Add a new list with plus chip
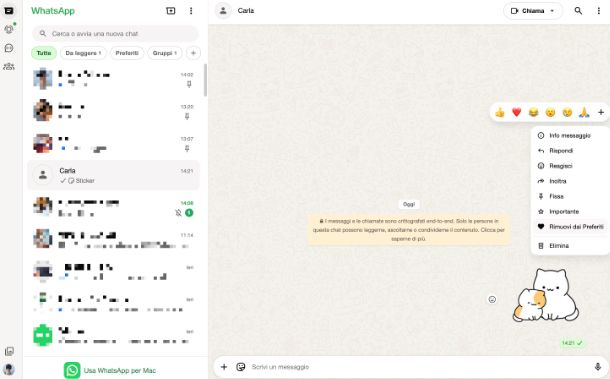610x379 pixels. point(193,53)
